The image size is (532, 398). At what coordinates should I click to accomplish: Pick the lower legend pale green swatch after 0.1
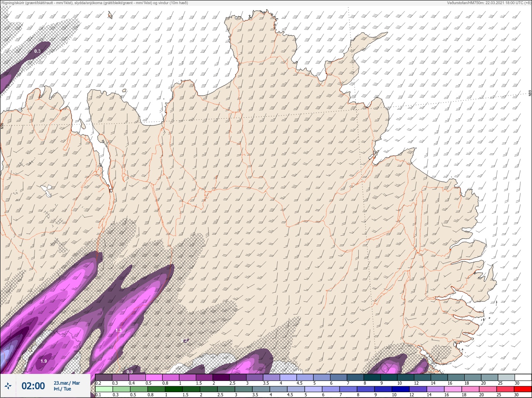point(104,389)
